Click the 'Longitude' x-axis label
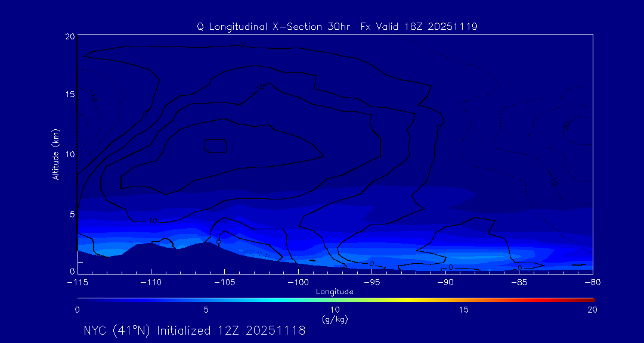Screen dimensions: 644x343 click(x=335, y=292)
